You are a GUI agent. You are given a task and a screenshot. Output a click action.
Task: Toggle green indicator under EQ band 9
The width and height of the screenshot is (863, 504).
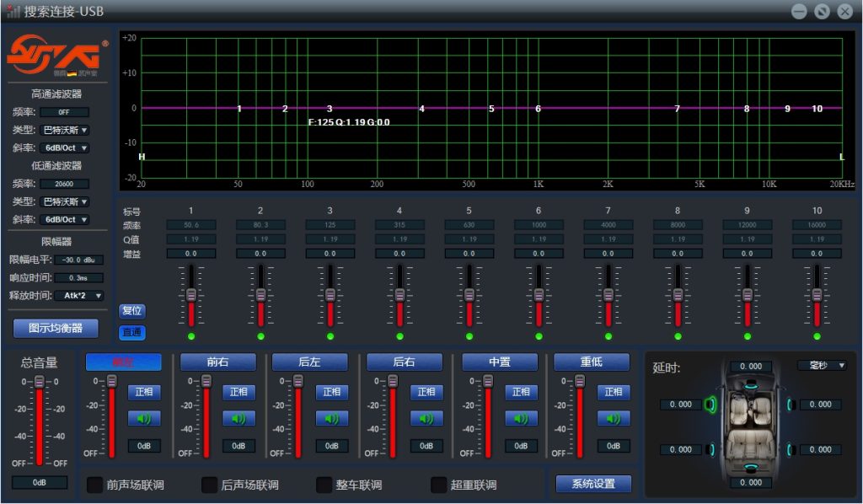(747, 336)
